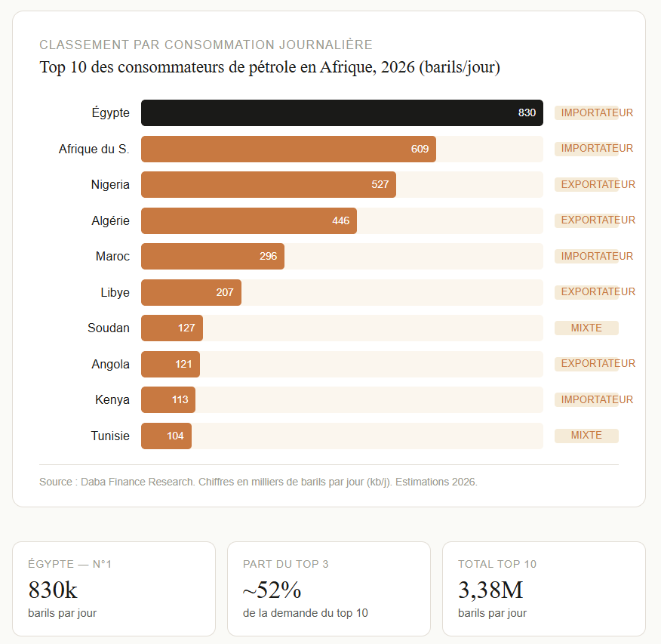This screenshot has width=661, height=644.
Task: Click the IMPORTATEUR badge in the Égypte row
Action: pyautogui.click(x=587, y=113)
